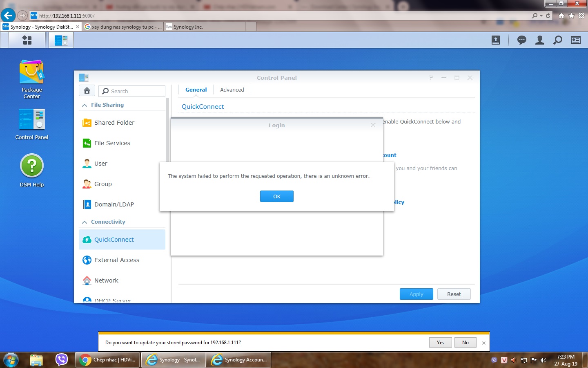Screen dimensions: 588x368
Task: Select Network in the sidebar
Action: click(x=122, y=280)
